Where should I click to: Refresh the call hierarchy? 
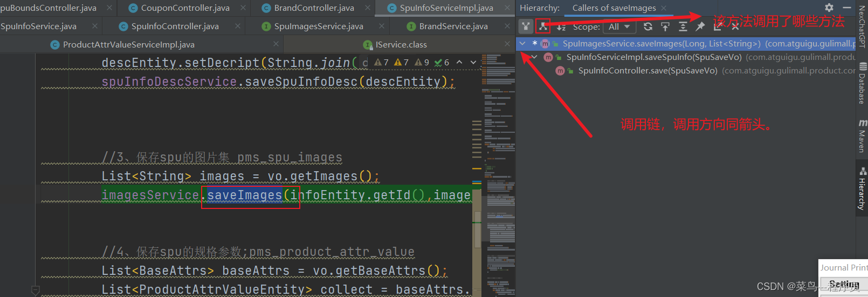click(x=648, y=26)
